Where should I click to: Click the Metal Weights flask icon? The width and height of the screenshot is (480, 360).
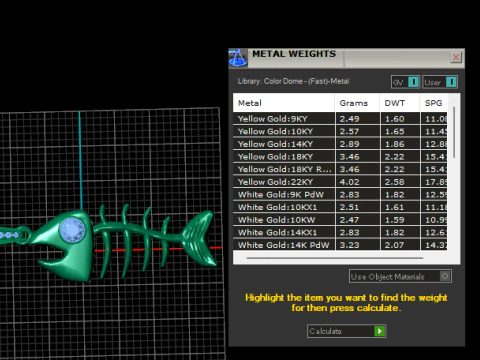pyautogui.click(x=238, y=58)
